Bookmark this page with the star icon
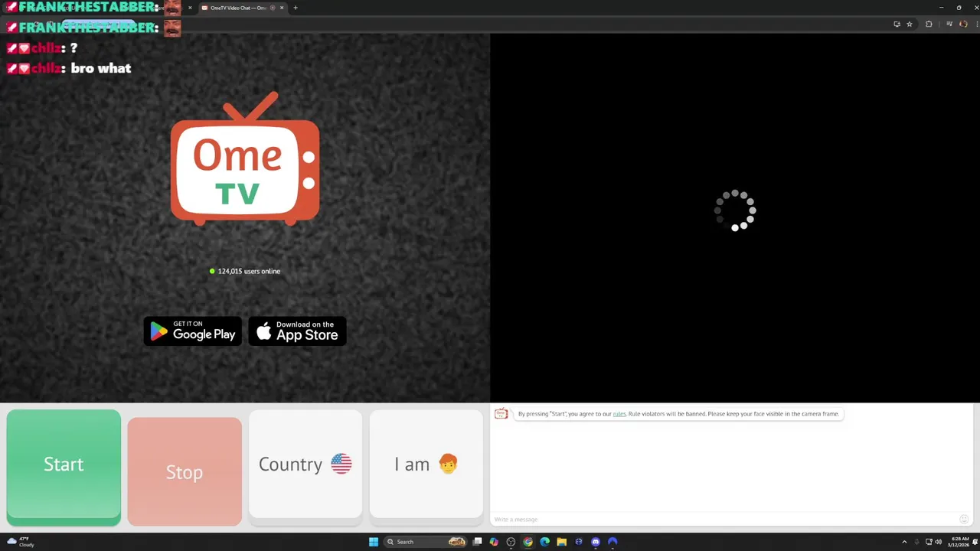This screenshot has height=551, width=980. click(910, 24)
